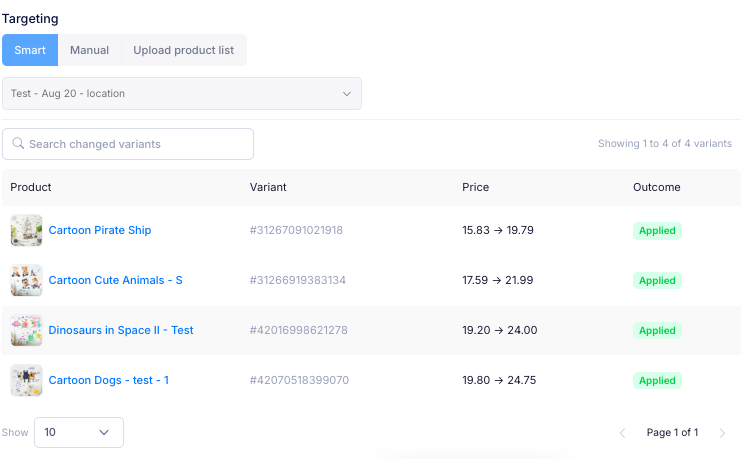747x459 pixels.
Task: Click the Cartoon Cute Animals thumbnail
Action: click(x=26, y=280)
